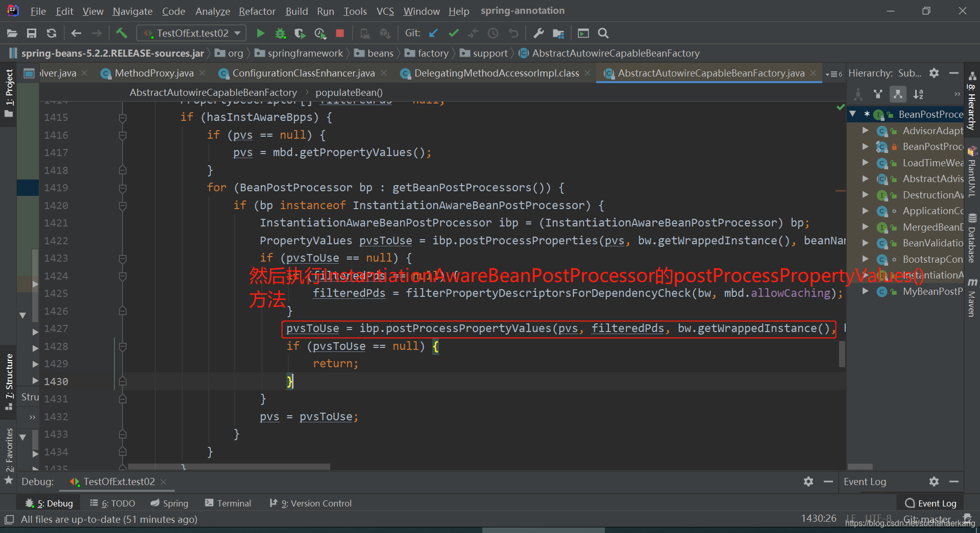Show hidden editor tabs list dropdown

834,74
